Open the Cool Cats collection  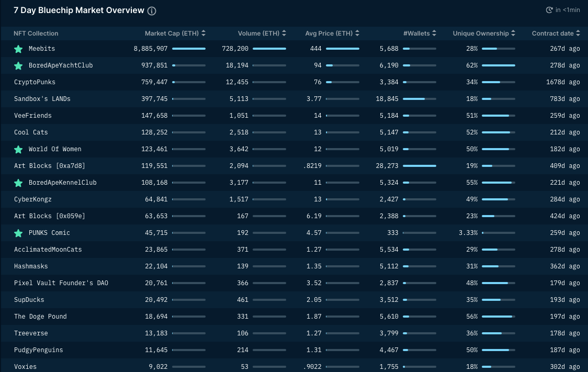31,132
